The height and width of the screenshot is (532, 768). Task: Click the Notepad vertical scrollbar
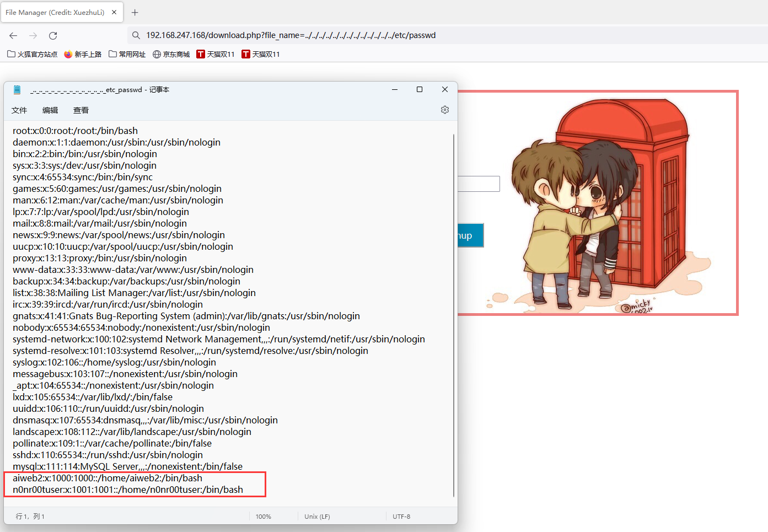(454, 314)
